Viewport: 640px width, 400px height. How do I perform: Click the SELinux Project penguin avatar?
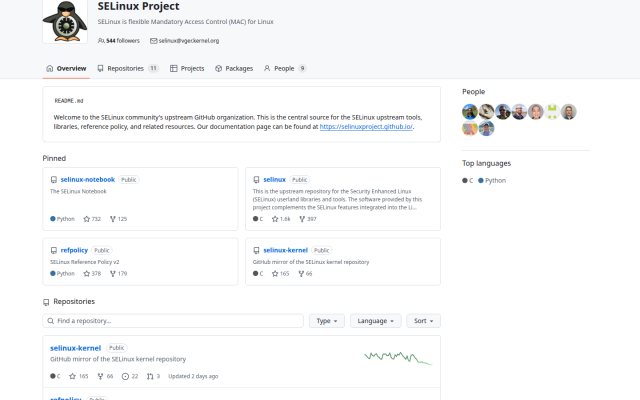point(65,20)
